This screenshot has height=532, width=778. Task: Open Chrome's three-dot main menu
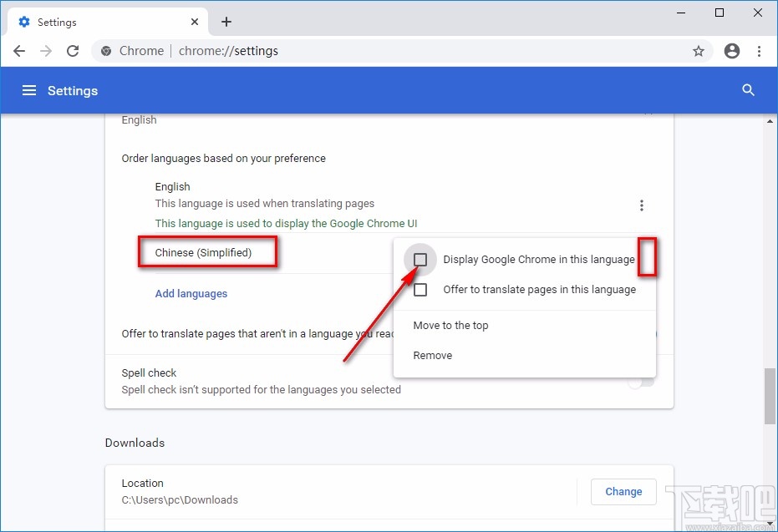(x=759, y=51)
